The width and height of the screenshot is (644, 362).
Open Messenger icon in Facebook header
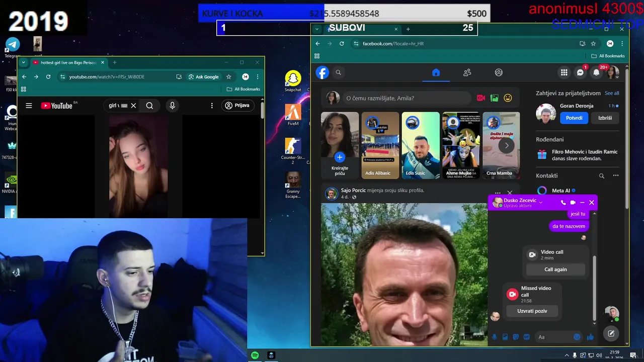pos(580,72)
